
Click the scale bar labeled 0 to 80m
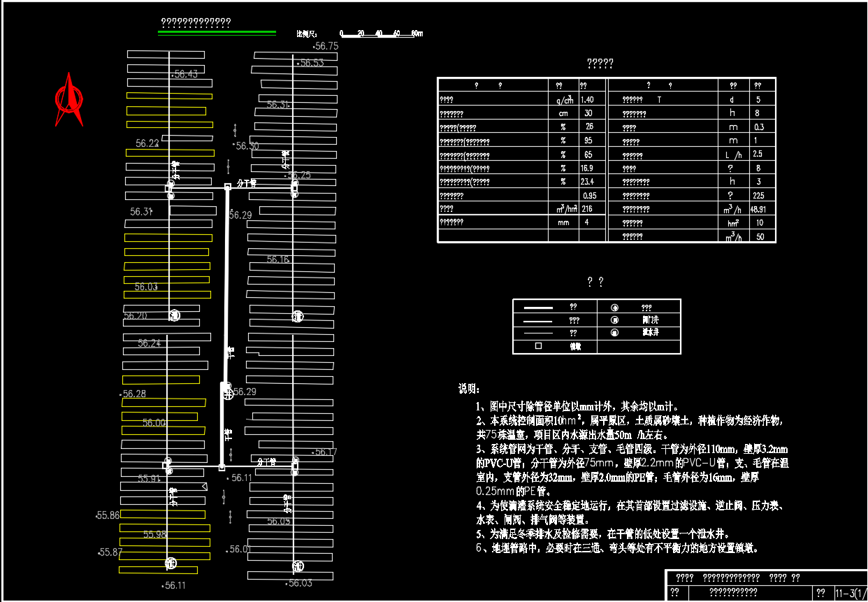[380, 34]
